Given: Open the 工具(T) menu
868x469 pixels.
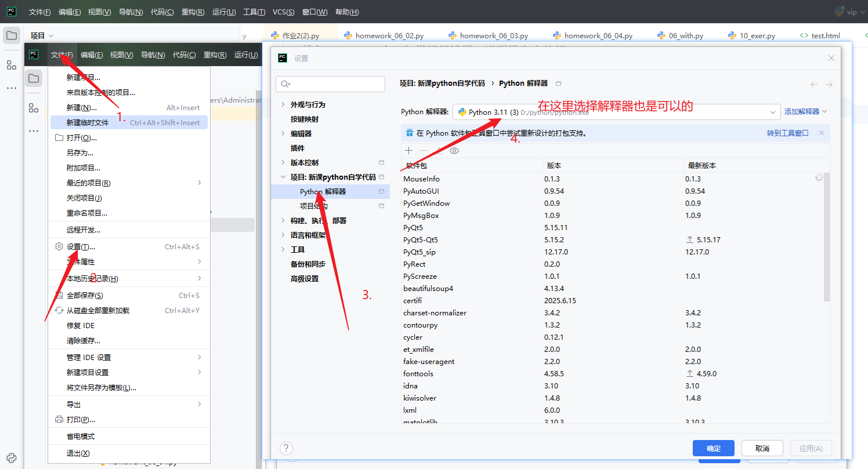Looking at the screenshot, I should pyautogui.click(x=254, y=12).
